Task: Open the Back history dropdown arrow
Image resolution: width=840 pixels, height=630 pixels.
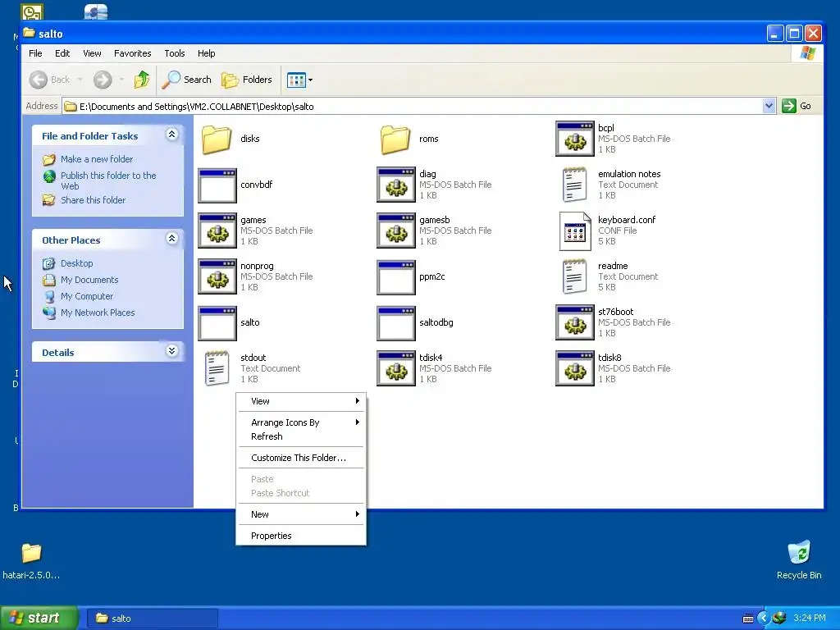Action: tap(80, 80)
